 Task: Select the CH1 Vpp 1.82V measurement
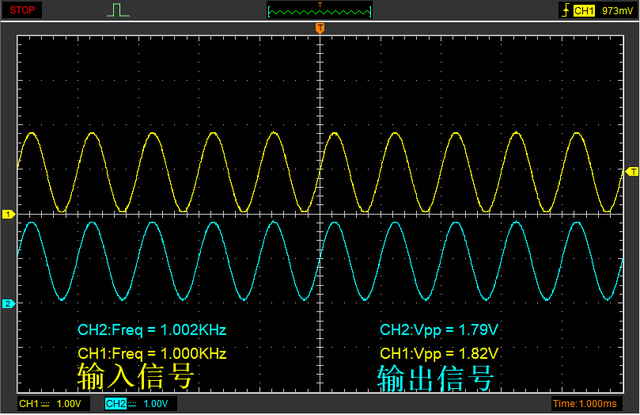(439, 354)
